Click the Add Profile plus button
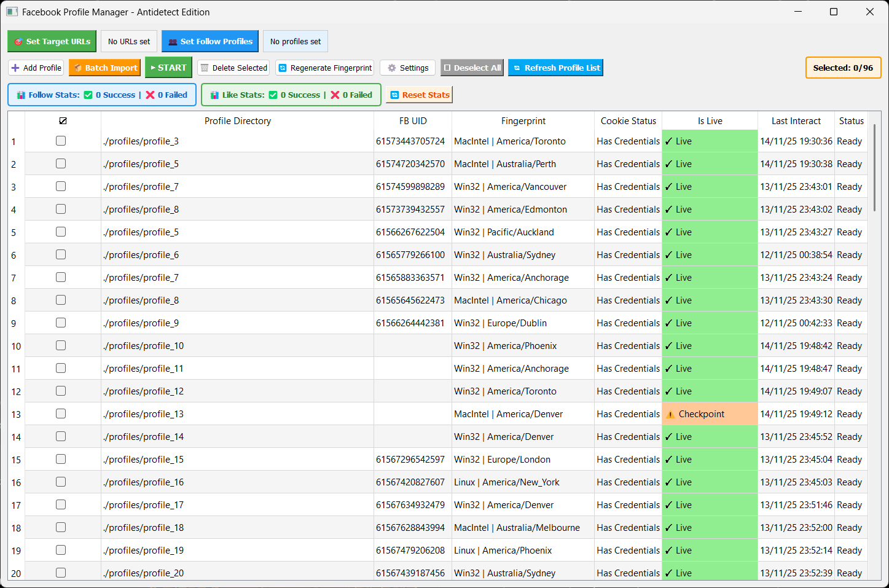889x588 pixels. coord(36,68)
